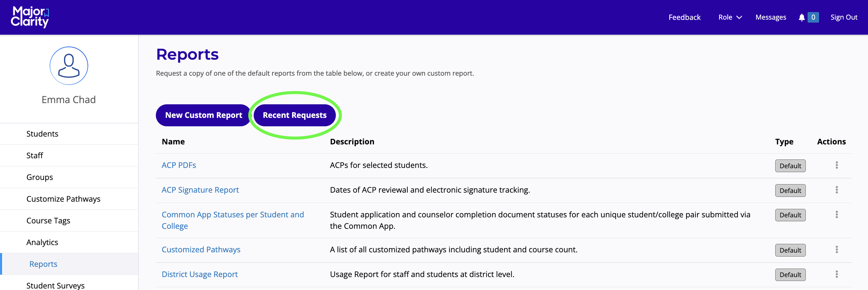The image size is (868, 290).
Task: Click the Default type badge for ACP PDFs
Action: tap(790, 166)
